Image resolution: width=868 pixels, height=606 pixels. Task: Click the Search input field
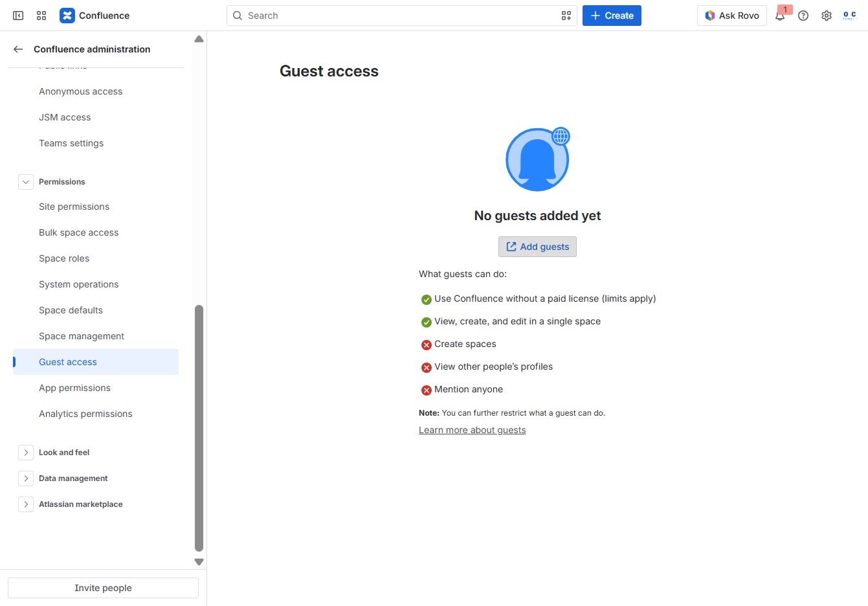pyautogui.click(x=401, y=16)
